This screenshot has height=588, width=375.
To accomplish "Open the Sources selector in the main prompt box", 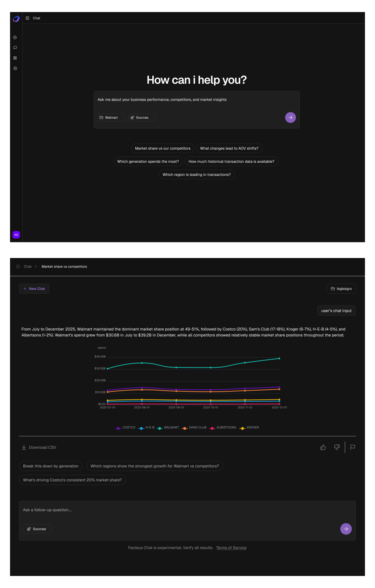I will click(x=142, y=117).
